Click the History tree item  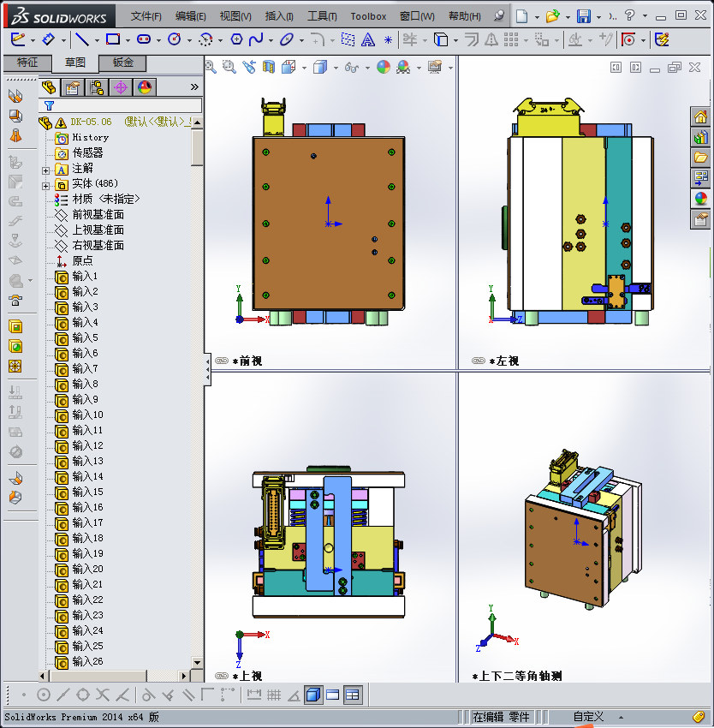coord(90,137)
